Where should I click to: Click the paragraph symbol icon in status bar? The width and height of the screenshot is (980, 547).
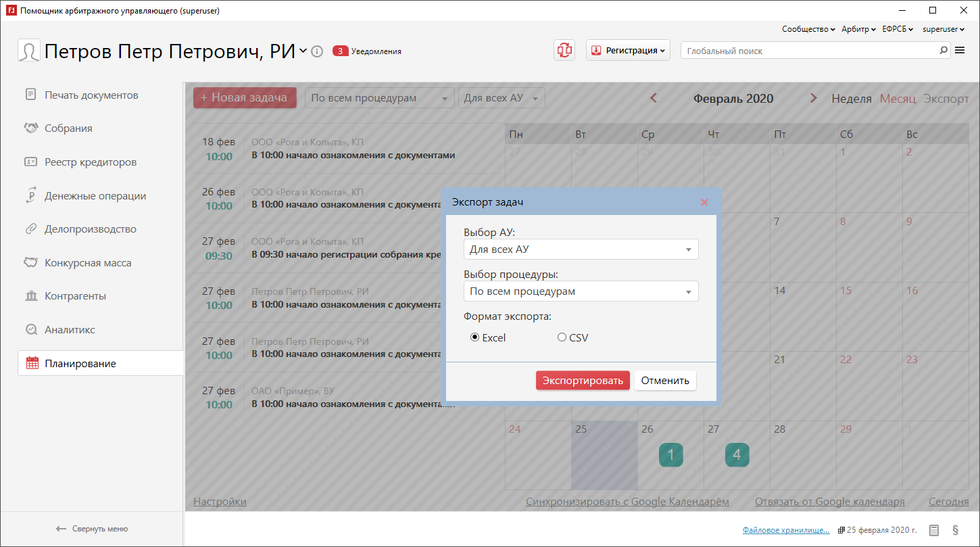click(x=956, y=530)
